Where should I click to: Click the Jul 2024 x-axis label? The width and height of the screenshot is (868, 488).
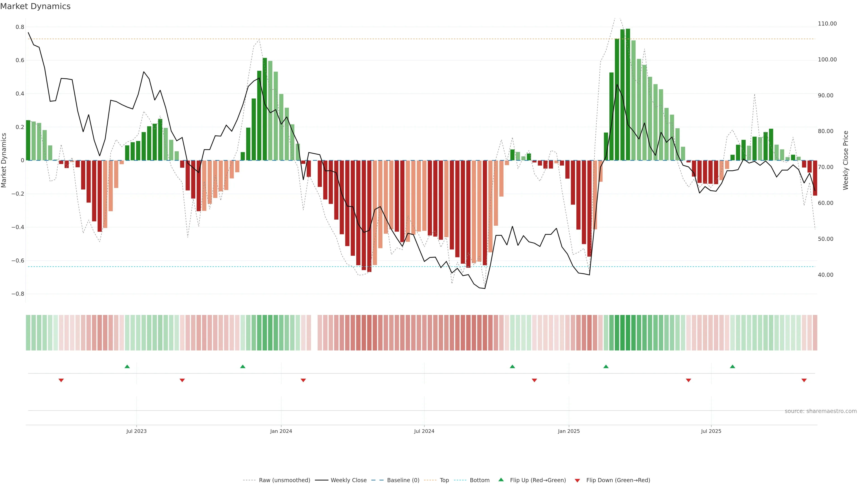pos(424,431)
